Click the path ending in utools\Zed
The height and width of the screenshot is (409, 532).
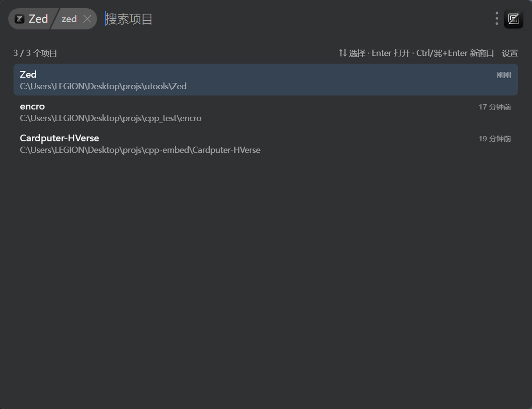[x=103, y=86]
